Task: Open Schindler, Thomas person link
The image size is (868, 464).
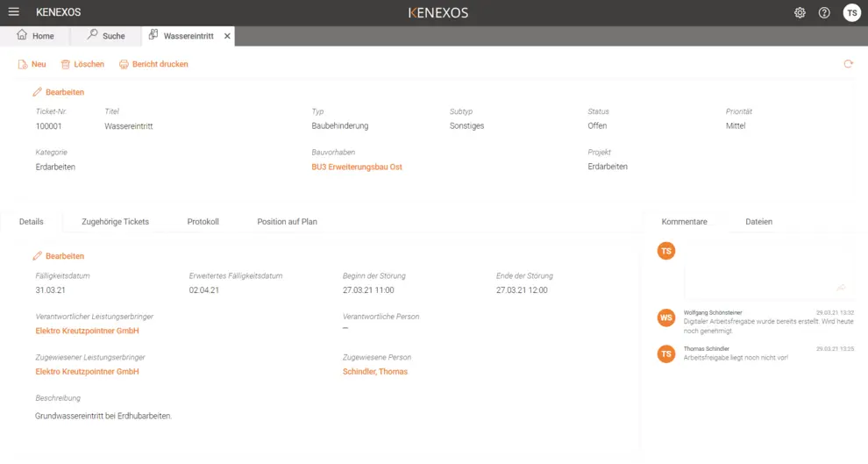Action: click(374, 372)
